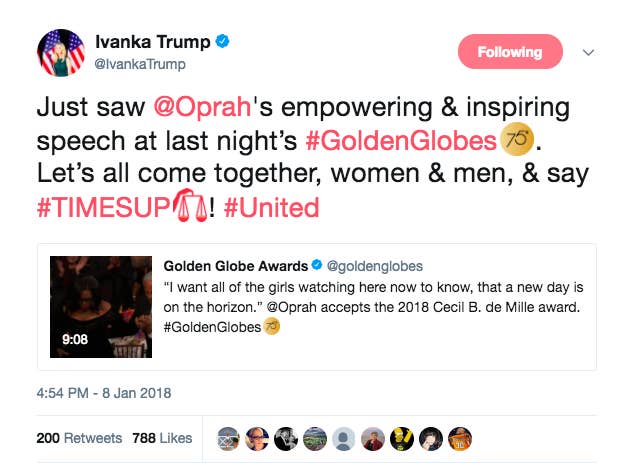Toggle the Following button
This screenshot has height=463, width=632.
[x=510, y=52]
